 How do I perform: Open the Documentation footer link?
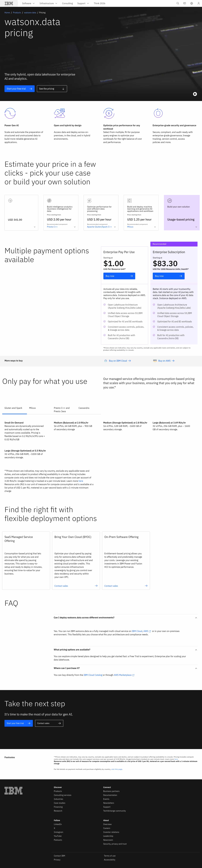pyautogui.click(x=110, y=795)
